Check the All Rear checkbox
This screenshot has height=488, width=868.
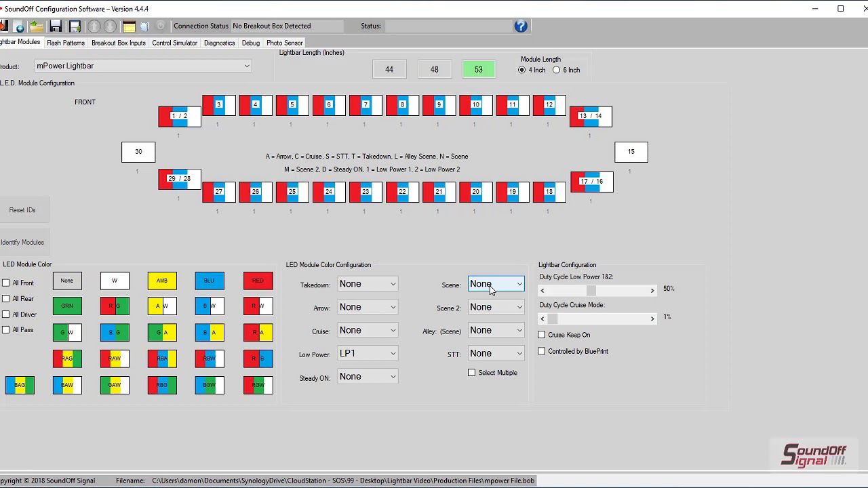coord(6,298)
